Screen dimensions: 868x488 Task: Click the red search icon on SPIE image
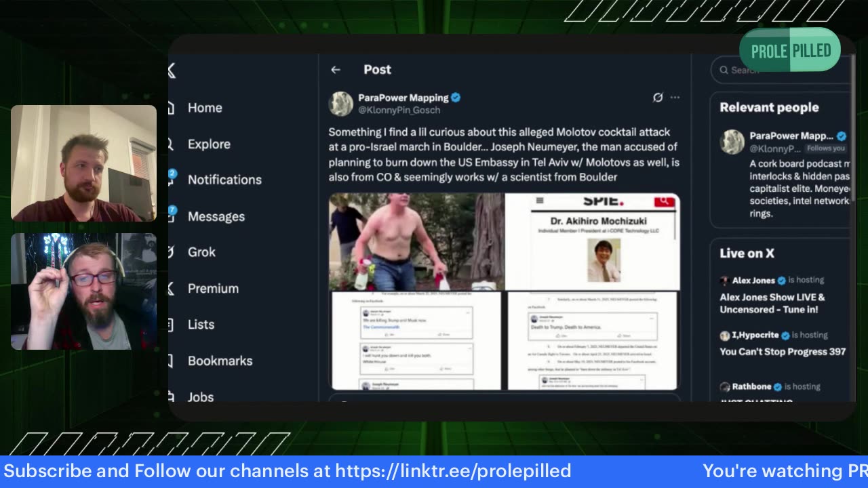(664, 201)
